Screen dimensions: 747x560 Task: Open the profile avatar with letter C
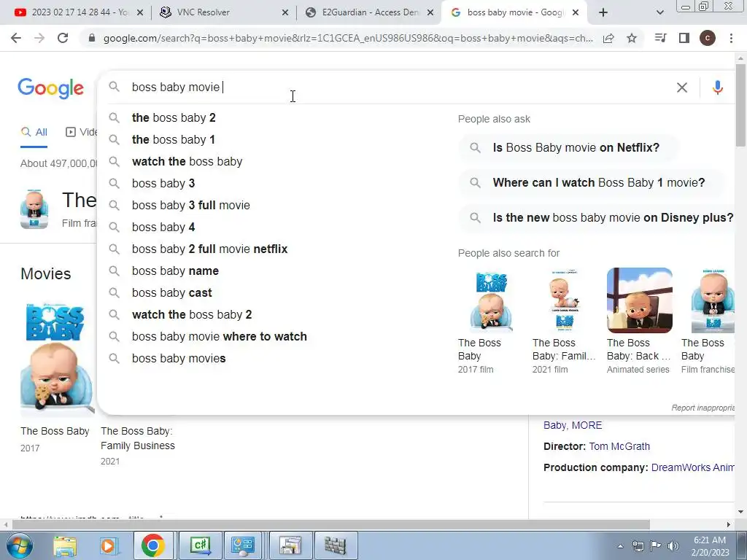click(708, 38)
